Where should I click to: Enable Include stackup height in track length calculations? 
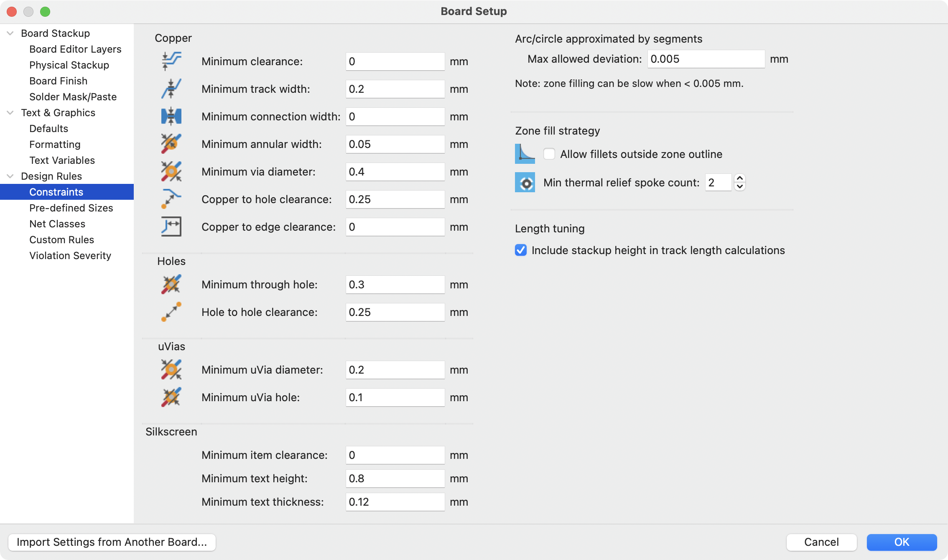pos(521,250)
